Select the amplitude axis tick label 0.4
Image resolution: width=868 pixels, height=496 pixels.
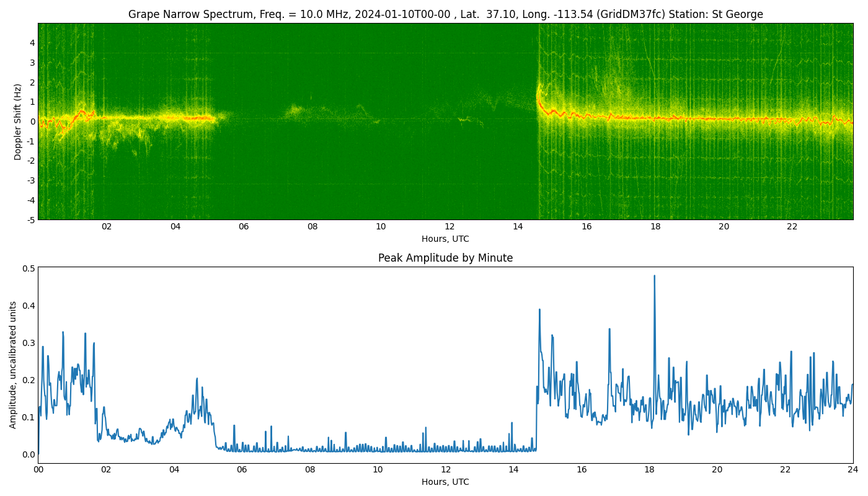[29, 306]
